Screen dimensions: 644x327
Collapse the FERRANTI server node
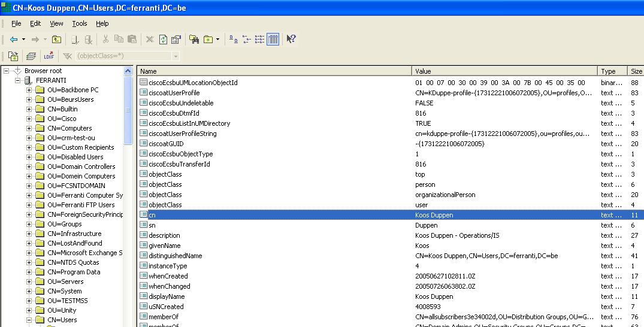tap(17, 80)
